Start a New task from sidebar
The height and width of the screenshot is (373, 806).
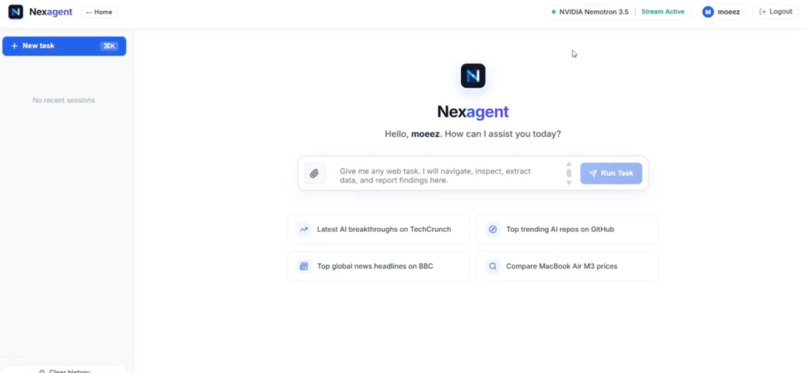click(64, 46)
